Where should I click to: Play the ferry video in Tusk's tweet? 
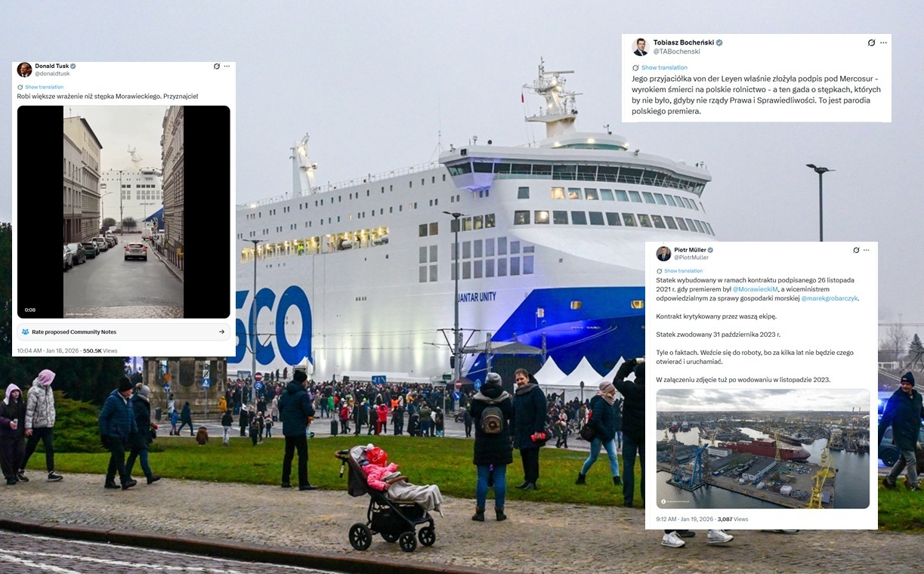tap(124, 211)
